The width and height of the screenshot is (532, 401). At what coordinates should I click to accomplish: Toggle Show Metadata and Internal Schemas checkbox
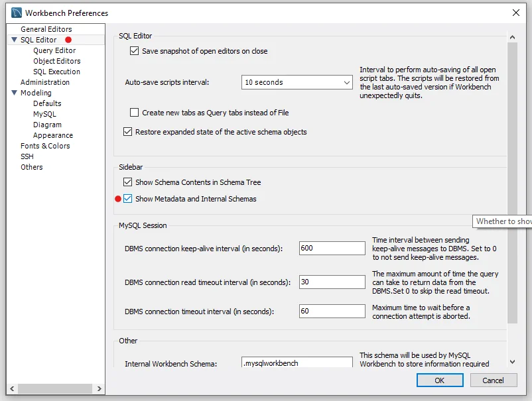tap(127, 199)
